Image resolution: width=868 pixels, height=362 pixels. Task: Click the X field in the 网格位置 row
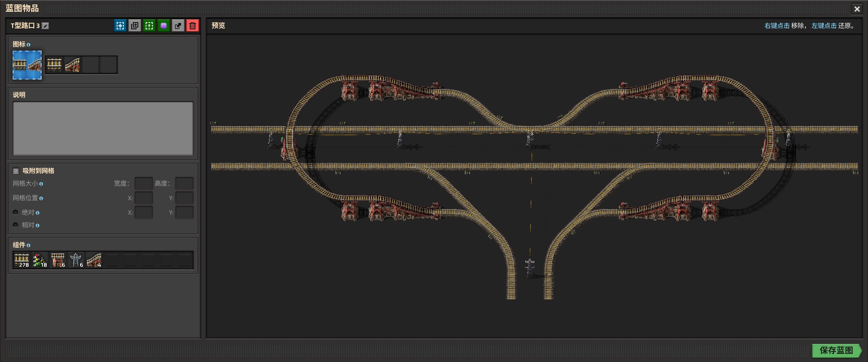coord(144,198)
